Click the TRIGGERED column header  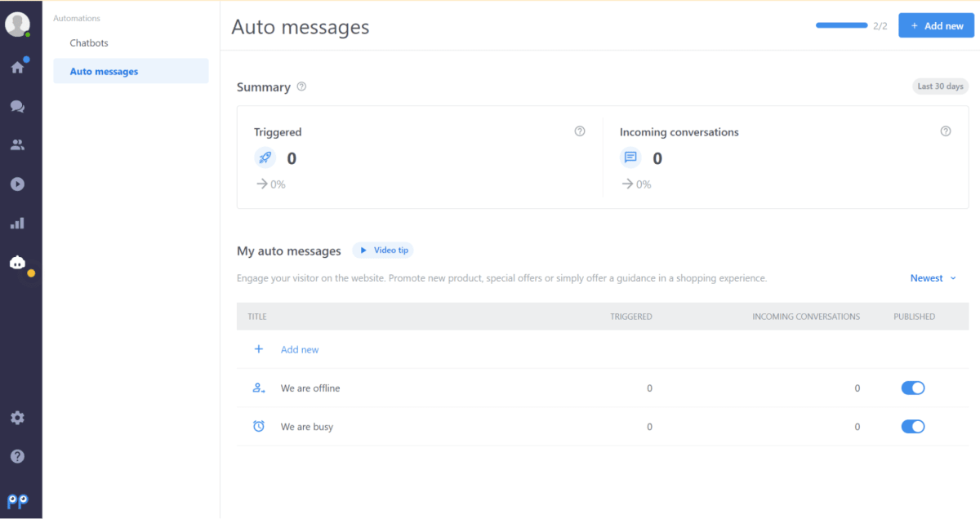pyautogui.click(x=630, y=317)
